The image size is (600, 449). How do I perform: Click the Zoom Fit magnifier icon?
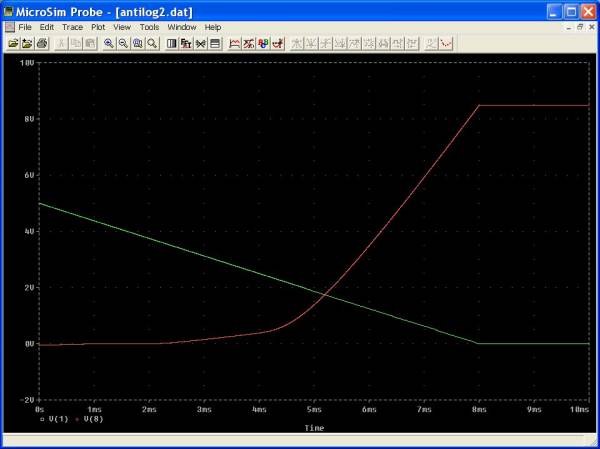tap(152, 44)
